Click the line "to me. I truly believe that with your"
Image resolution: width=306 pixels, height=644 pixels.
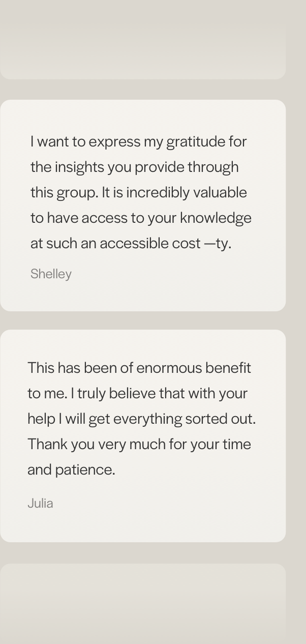pyautogui.click(x=137, y=393)
